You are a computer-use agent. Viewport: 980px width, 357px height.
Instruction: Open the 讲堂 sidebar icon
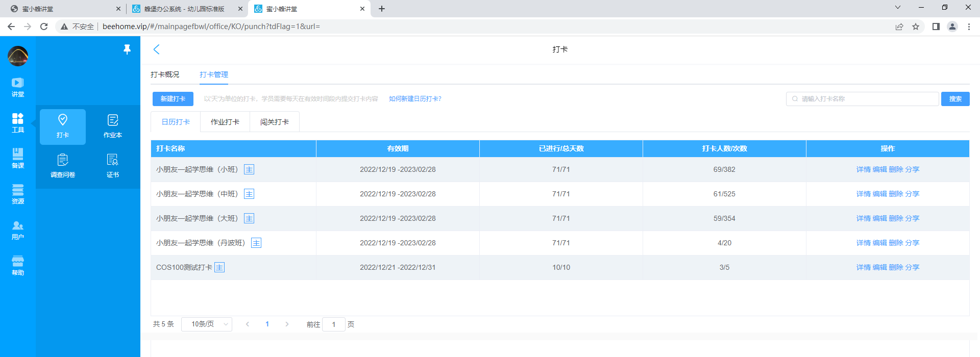(18, 87)
